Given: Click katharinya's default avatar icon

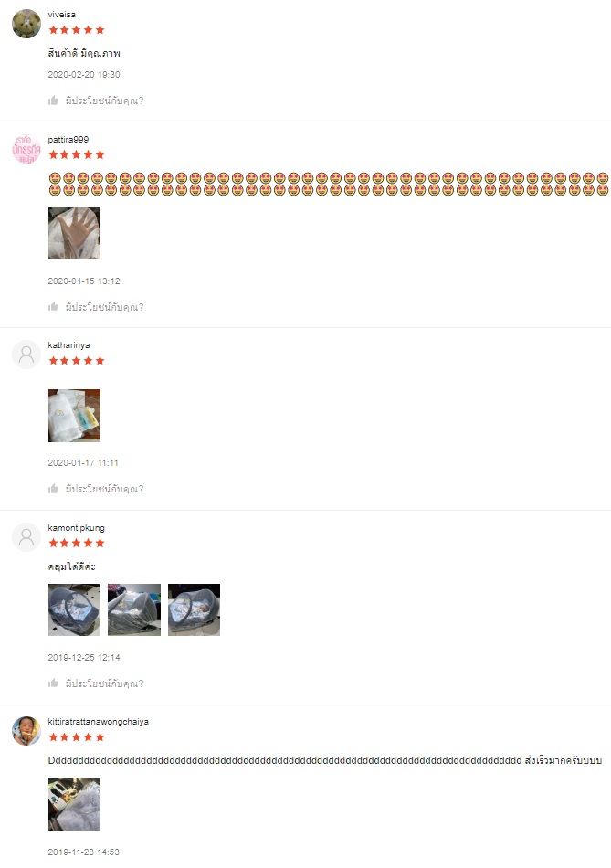Looking at the screenshot, I should click(x=26, y=355).
